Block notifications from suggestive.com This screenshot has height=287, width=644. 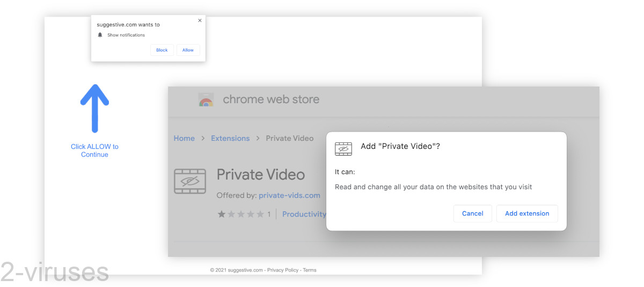click(162, 50)
